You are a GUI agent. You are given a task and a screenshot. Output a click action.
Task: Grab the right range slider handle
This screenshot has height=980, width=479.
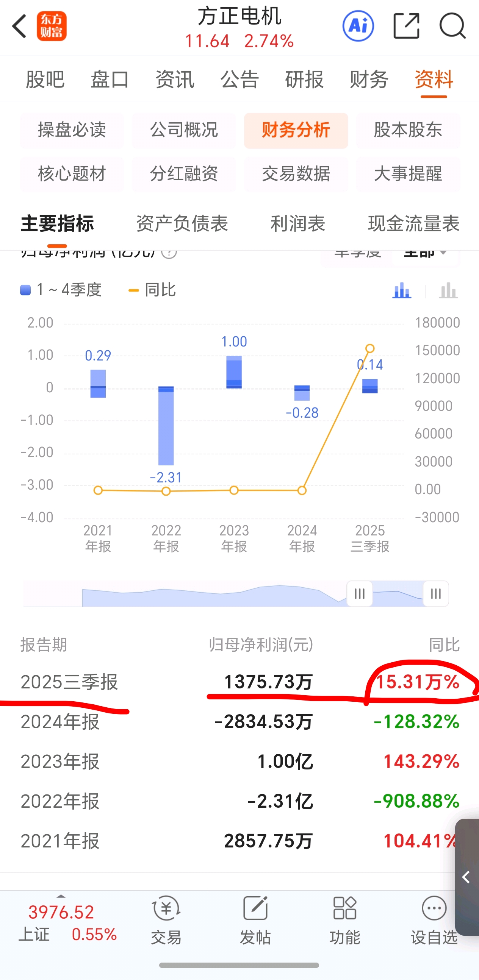pyautogui.click(x=435, y=593)
